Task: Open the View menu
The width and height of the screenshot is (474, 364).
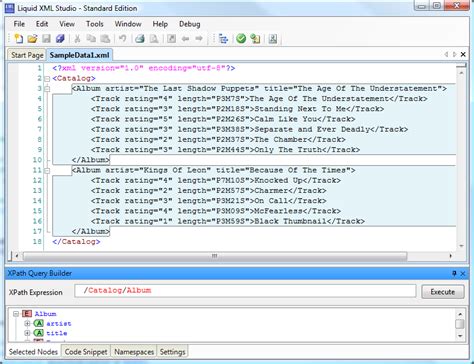Action: [67, 24]
